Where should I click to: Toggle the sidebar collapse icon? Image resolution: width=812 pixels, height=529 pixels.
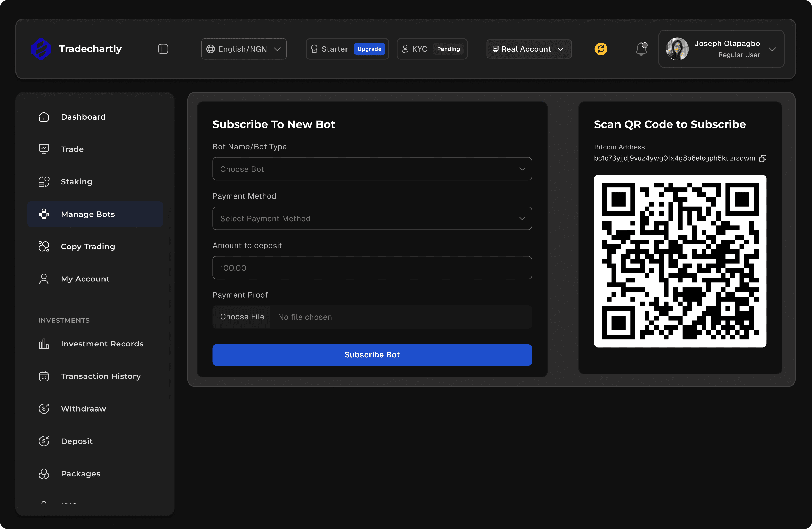tap(163, 49)
